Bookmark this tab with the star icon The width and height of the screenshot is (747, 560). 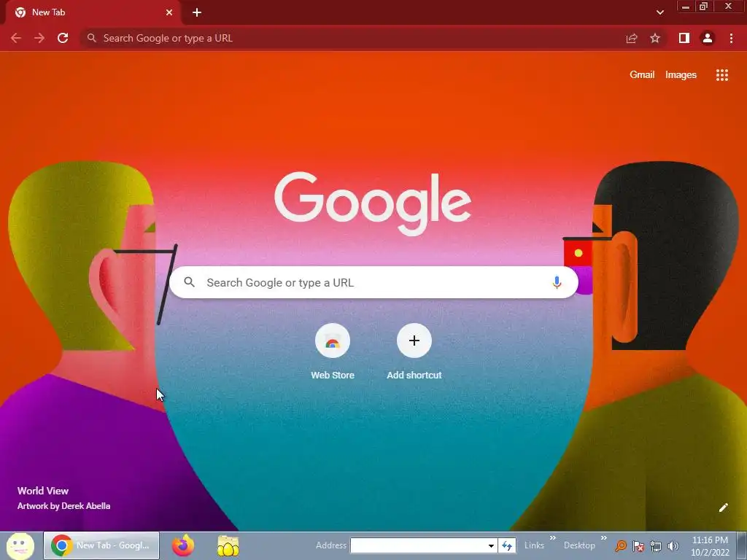pyautogui.click(x=655, y=38)
